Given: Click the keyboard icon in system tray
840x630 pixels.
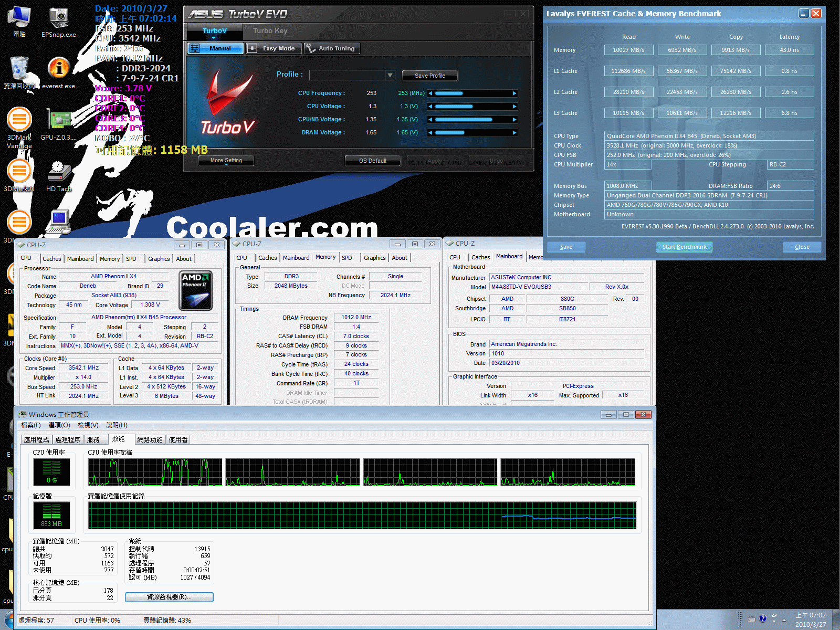Looking at the screenshot, I should (751, 618).
